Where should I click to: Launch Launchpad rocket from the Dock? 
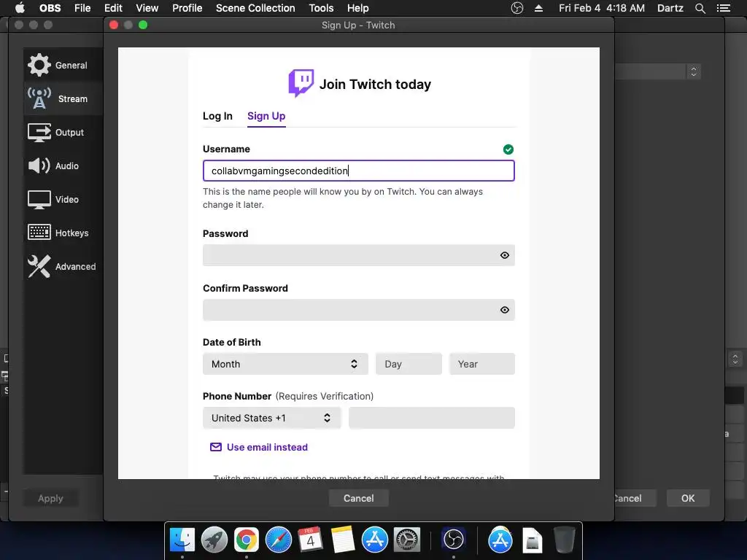214,540
